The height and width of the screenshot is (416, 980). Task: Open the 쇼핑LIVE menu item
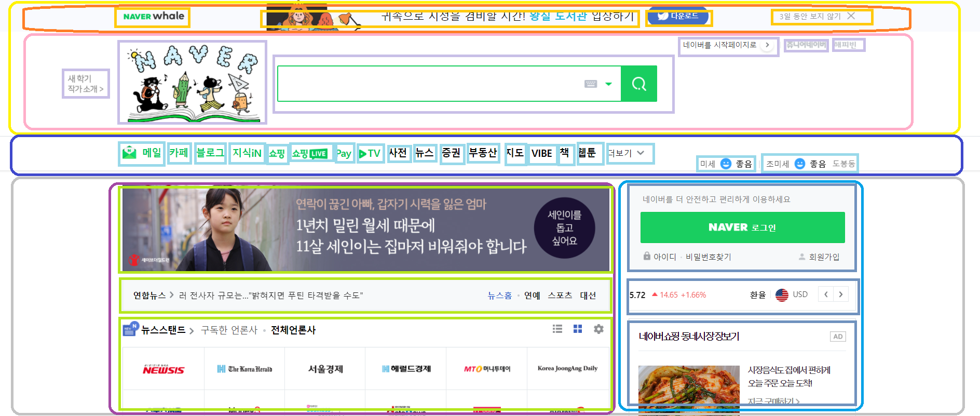309,153
